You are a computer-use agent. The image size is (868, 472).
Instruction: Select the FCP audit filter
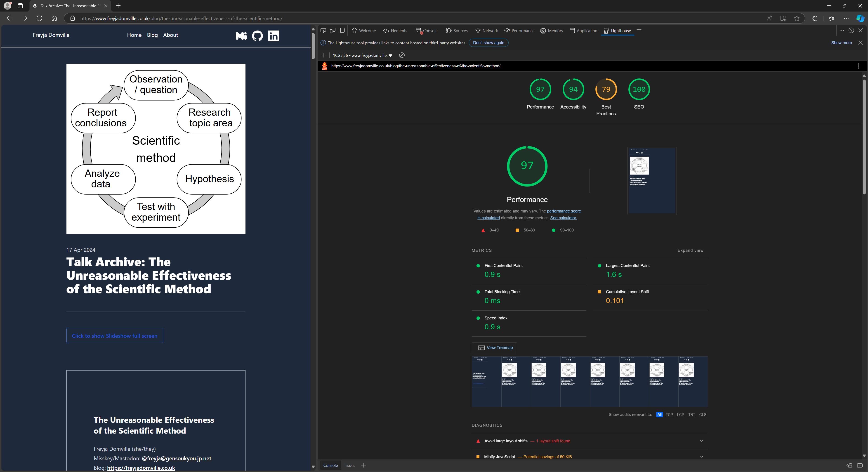pyautogui.click(x=669, y=414)
